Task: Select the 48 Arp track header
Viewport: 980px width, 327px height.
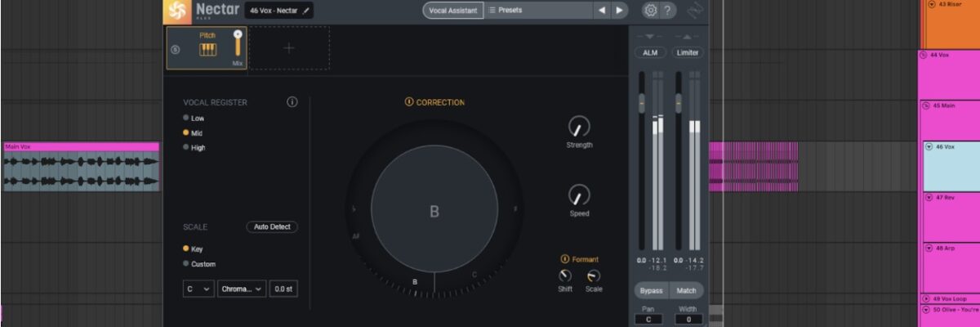Action: pos(951,267)
